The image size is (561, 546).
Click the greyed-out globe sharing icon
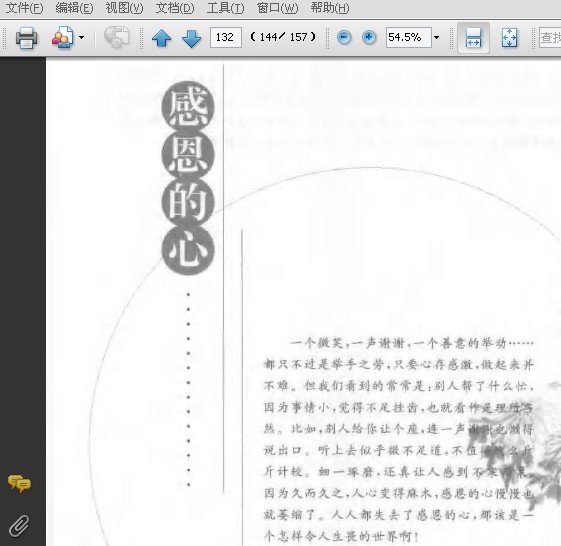click(116, 37)
